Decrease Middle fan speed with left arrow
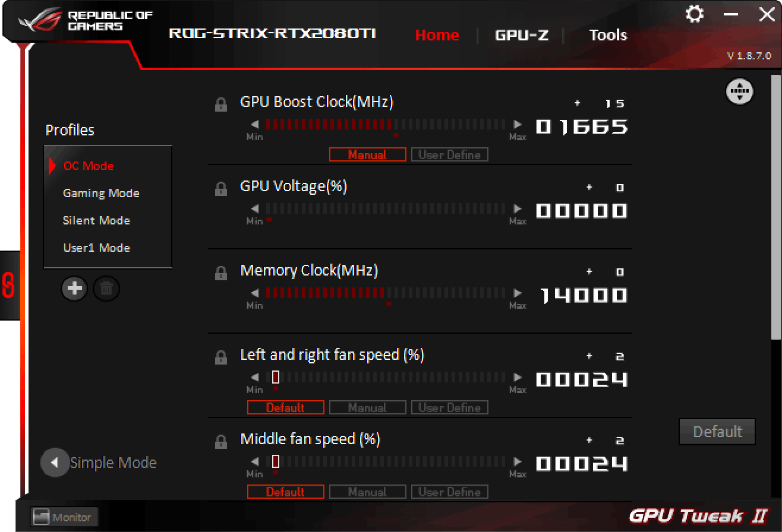 (x=255, y=462)
